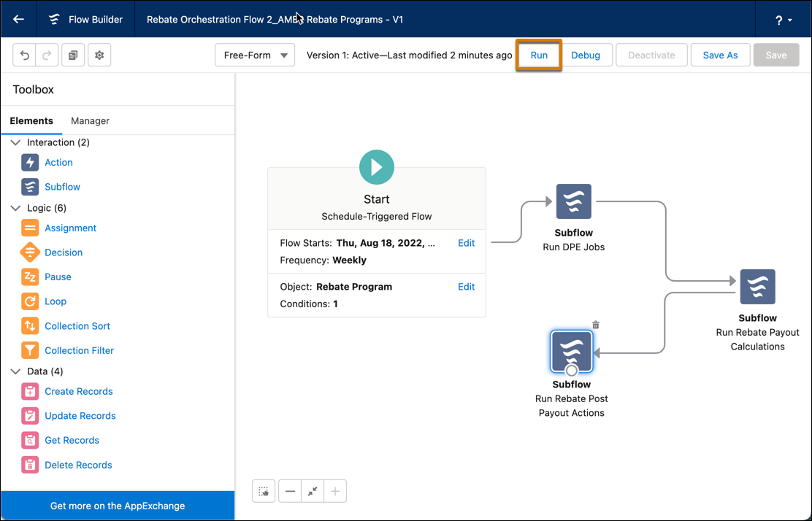Open flow settings gear icon

[99, 55]
